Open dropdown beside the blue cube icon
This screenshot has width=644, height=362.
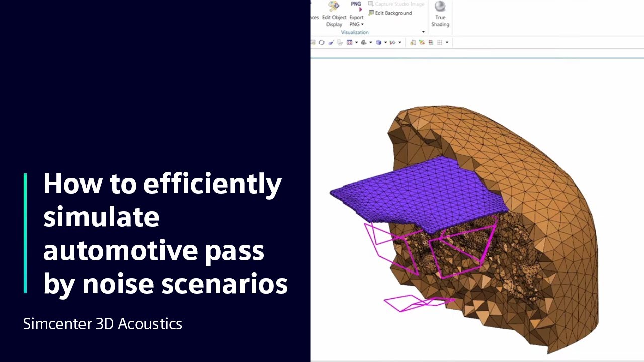pos(385,43)
